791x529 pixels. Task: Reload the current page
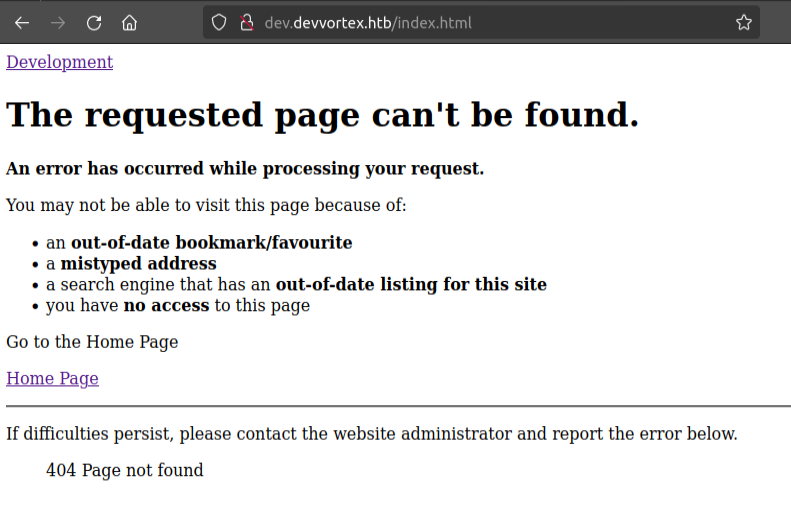pyautogui.click(x=94, y=22)
